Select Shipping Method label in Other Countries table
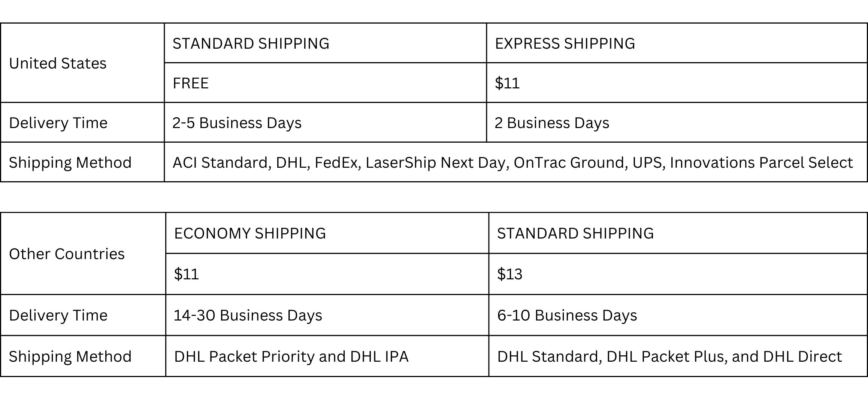 70,356
